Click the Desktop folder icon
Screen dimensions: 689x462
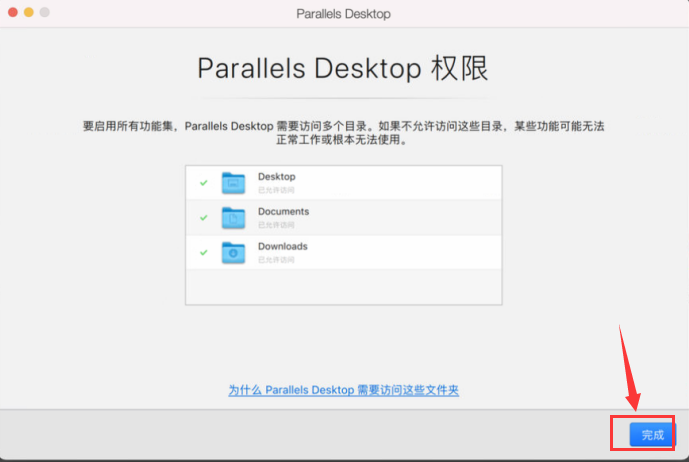pos(233,182)
